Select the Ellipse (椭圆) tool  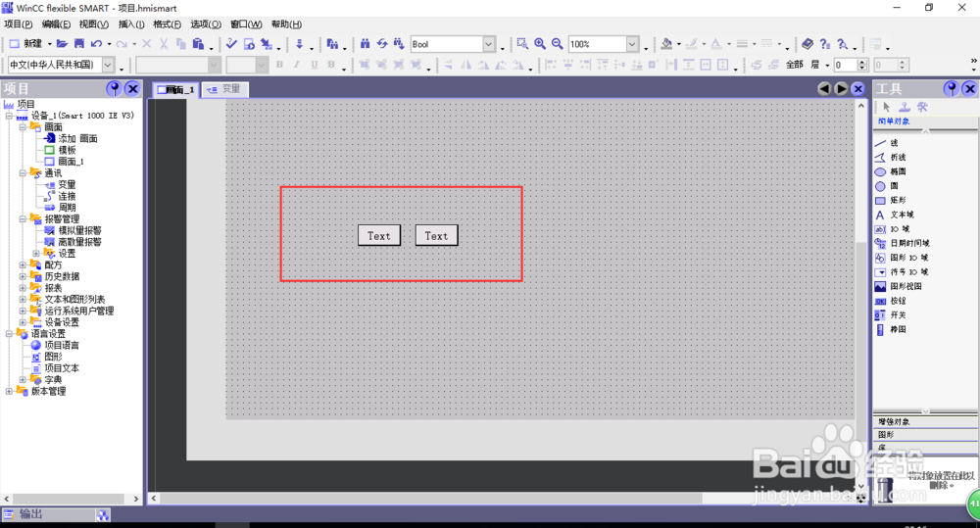click(891, 171)
